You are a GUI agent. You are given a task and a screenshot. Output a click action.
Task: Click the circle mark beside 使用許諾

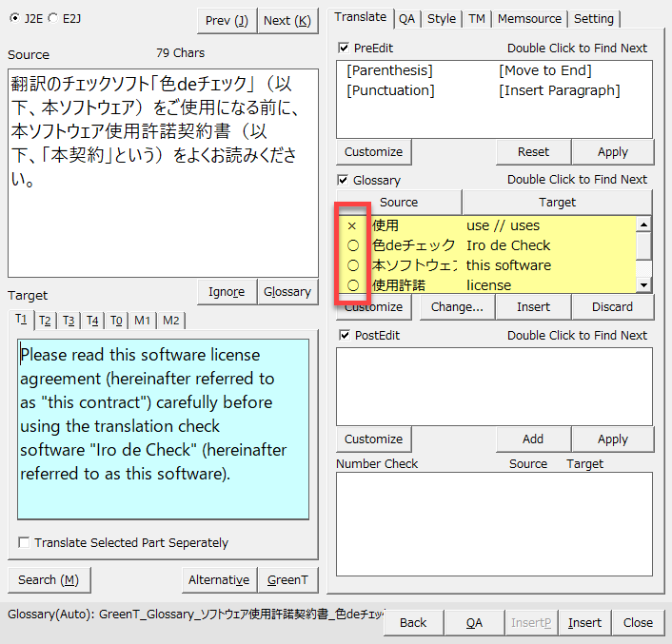352,285
